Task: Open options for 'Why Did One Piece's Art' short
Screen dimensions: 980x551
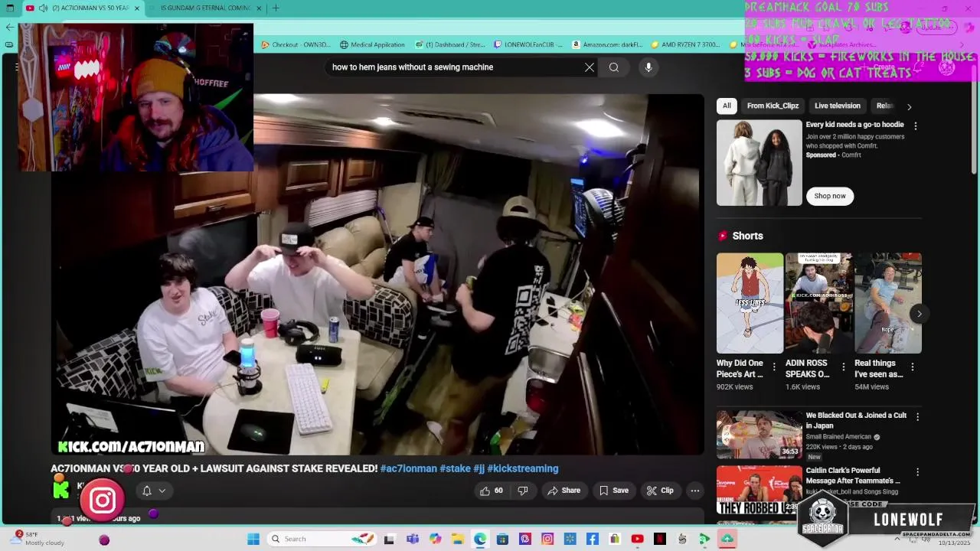Action: [x=774, y=367]
